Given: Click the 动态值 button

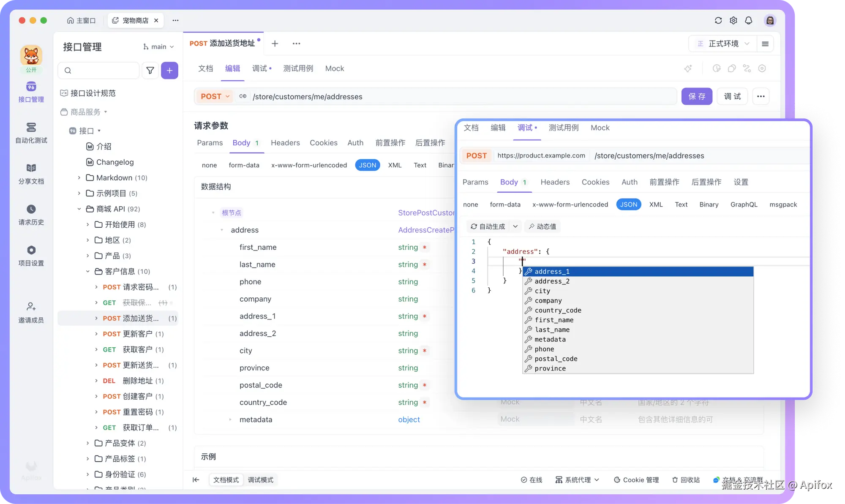Looking at the screenshot, I should [542, 226].
